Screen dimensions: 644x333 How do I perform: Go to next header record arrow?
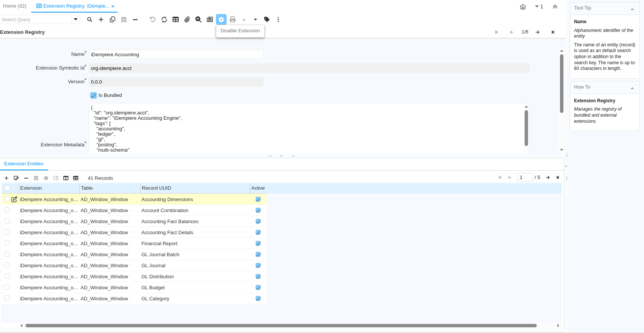click(538, 32)
